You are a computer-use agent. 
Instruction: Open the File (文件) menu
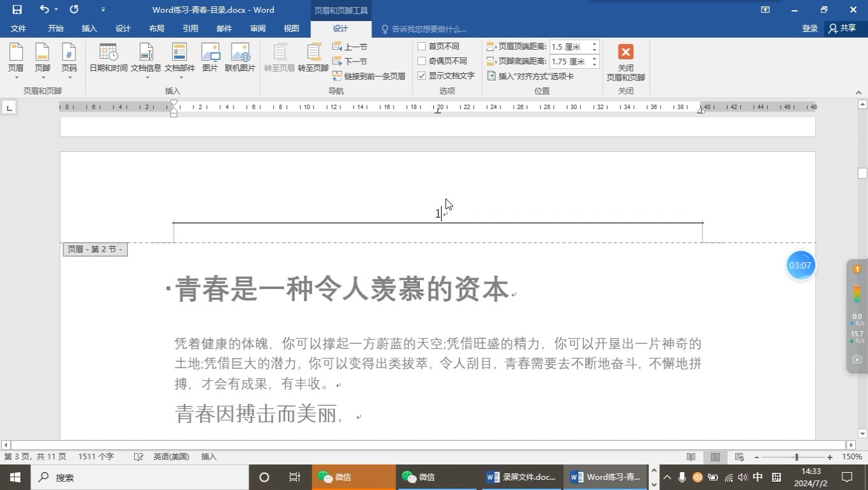[x=19, y=29]
